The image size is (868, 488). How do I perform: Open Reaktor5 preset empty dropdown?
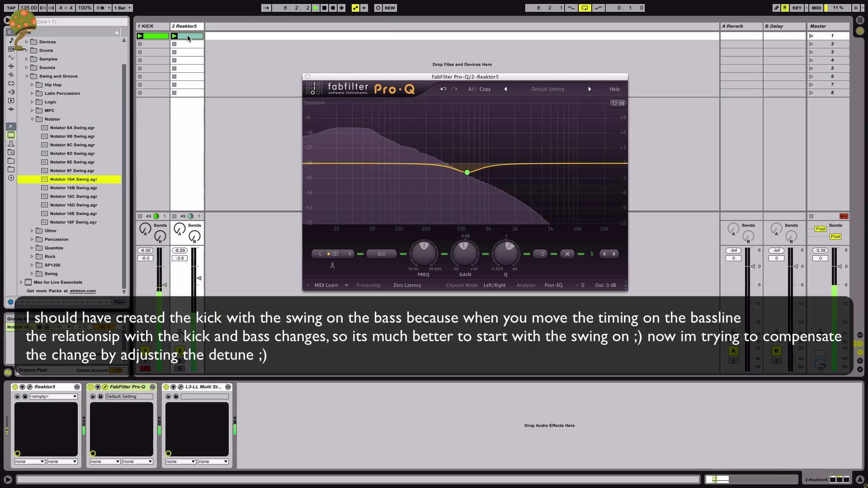(x=53, y=396)
